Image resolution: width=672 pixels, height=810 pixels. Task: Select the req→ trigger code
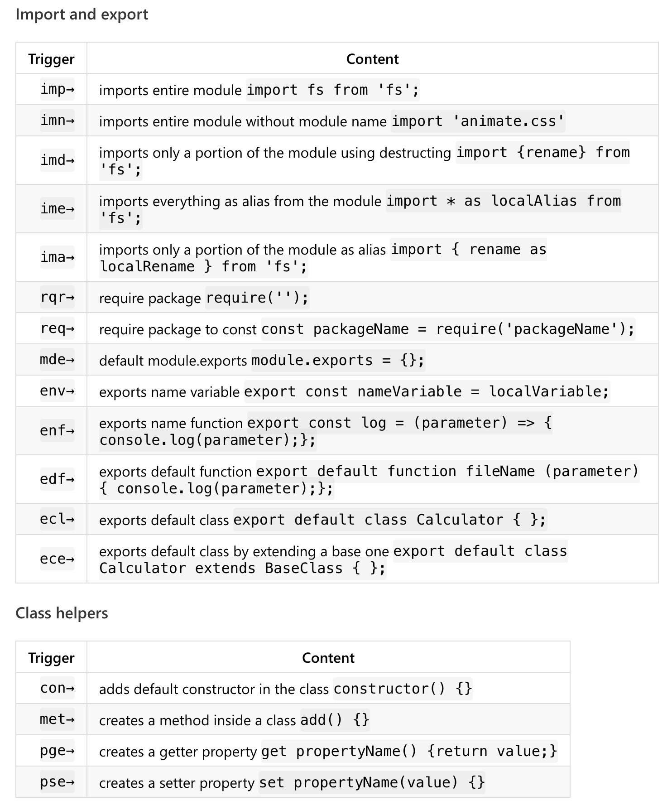[57, 328]
